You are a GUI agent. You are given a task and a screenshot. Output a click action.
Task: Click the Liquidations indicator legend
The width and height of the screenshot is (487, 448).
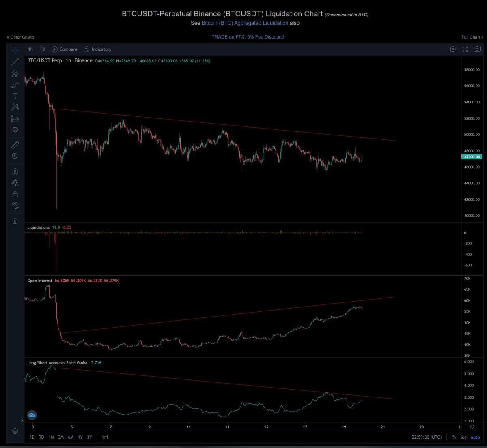(38, 227)
